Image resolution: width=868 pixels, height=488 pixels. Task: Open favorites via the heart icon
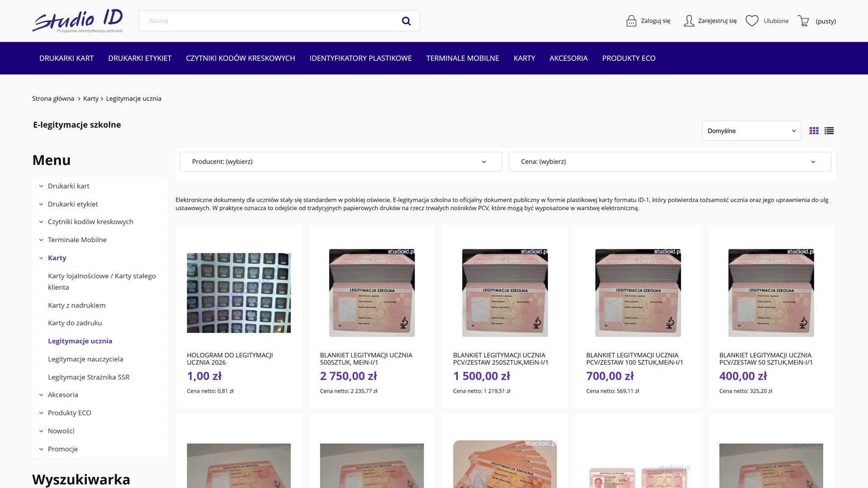pos(752,21)
